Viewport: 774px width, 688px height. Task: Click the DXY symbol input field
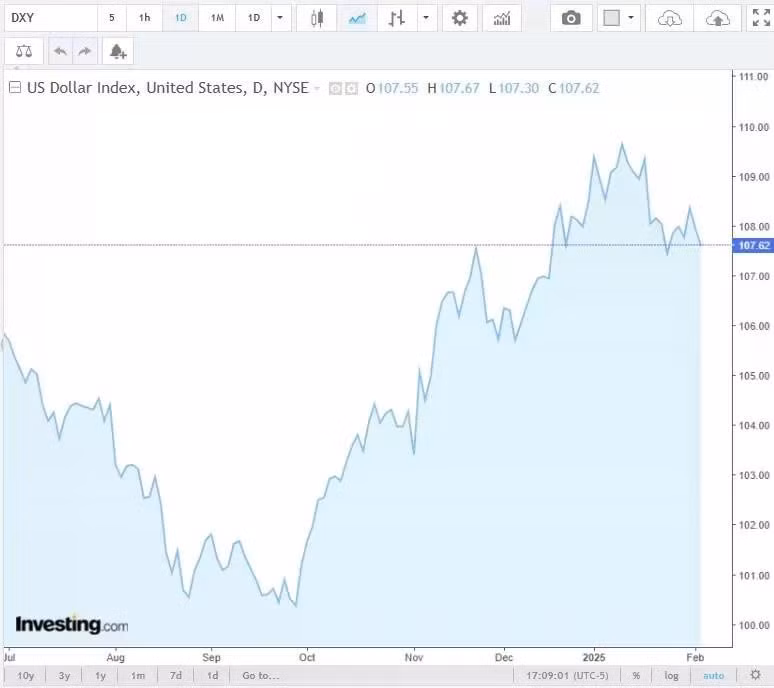tap(51, 18)
